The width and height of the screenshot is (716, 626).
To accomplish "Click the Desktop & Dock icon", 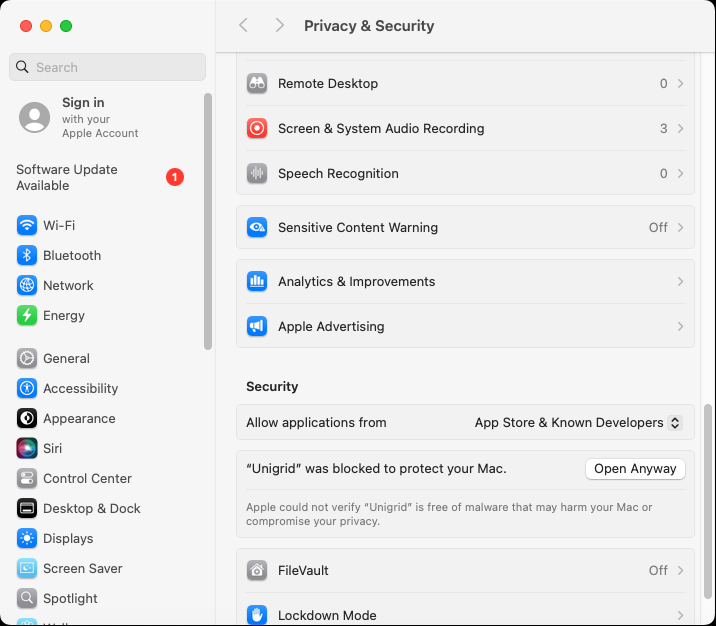I will click(27, 508).
